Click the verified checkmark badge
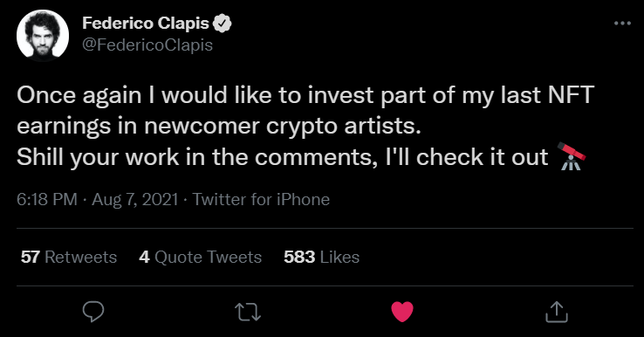Screen dimensions: 644x337 click(x=223, y=24)
